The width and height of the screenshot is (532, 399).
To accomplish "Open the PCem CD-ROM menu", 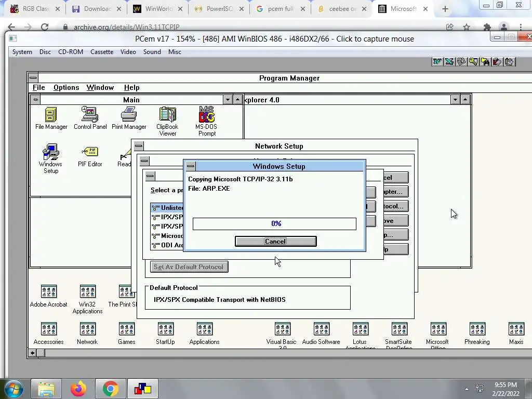I will tap(71, 52).
